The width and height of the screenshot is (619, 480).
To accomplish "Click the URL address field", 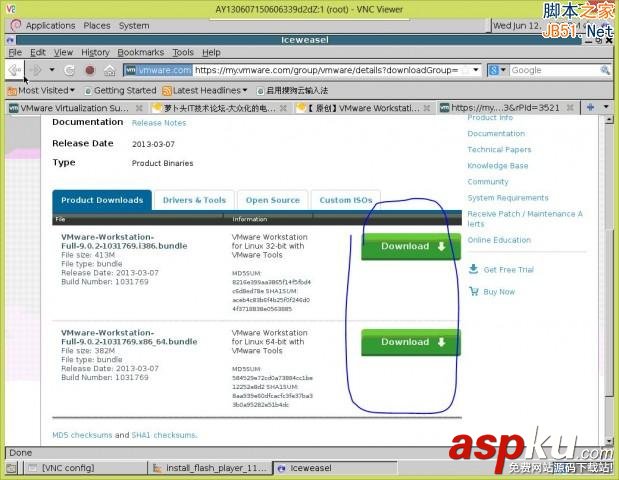I will tap(326, 70).
